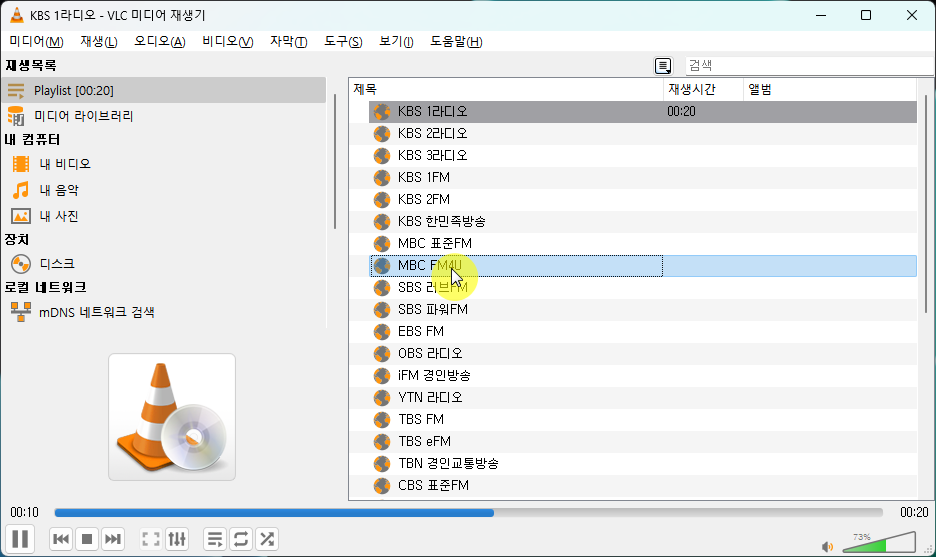The image size is (936, 557).
Task: Select KBS 3라디오 playlist row
Action: [643, 156]
